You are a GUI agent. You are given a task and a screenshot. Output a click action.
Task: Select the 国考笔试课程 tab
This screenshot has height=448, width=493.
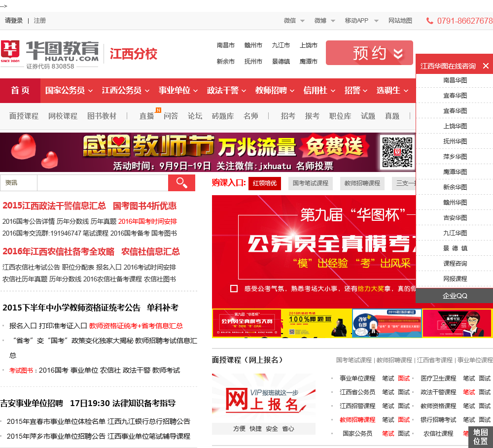[x=311, y=183]
